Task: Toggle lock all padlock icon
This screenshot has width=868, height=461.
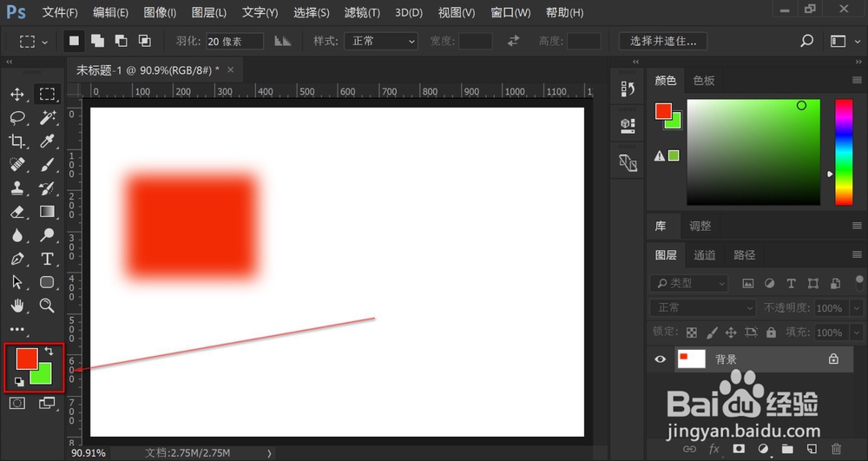Action: point(771,332)
